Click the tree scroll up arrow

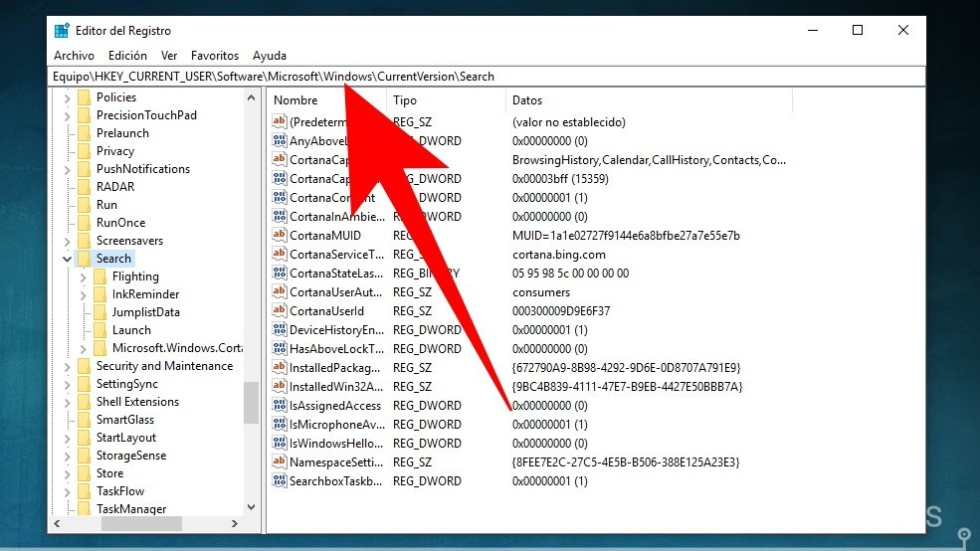pos(252,97)
